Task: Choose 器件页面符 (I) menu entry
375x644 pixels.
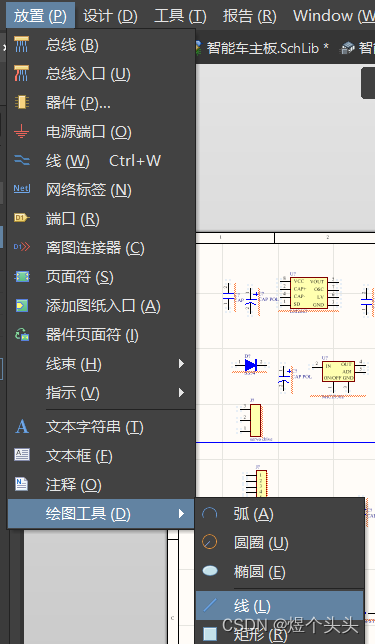Action: 101,335
